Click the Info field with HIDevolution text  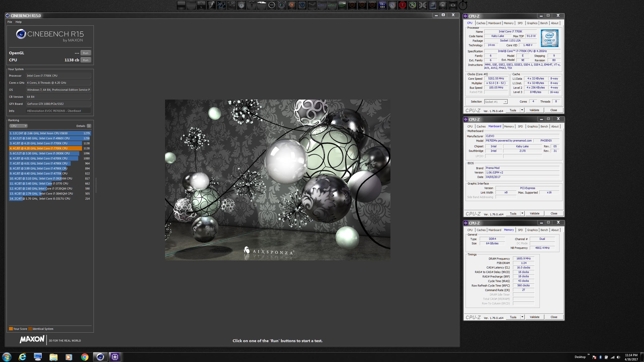point(58,111)
